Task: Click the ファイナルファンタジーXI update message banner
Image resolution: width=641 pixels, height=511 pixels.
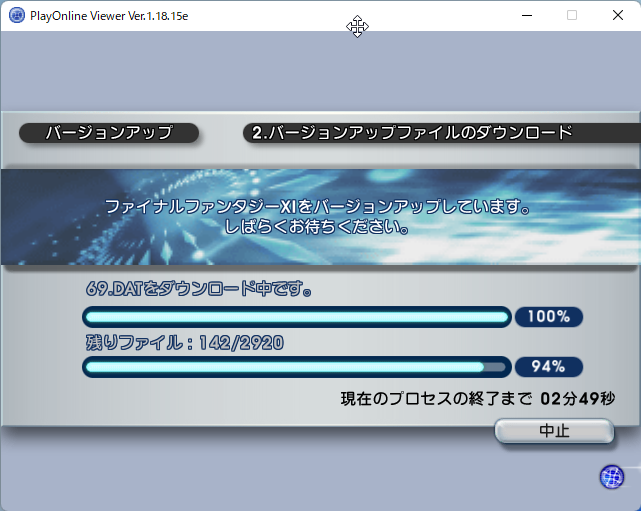Action: click(x=320, y=217)
